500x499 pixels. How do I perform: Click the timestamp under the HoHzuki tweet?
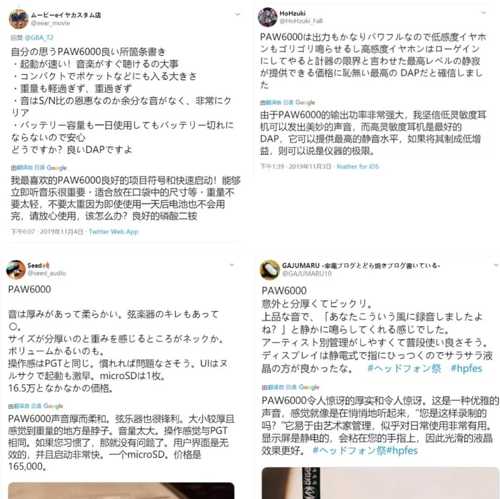296,166
